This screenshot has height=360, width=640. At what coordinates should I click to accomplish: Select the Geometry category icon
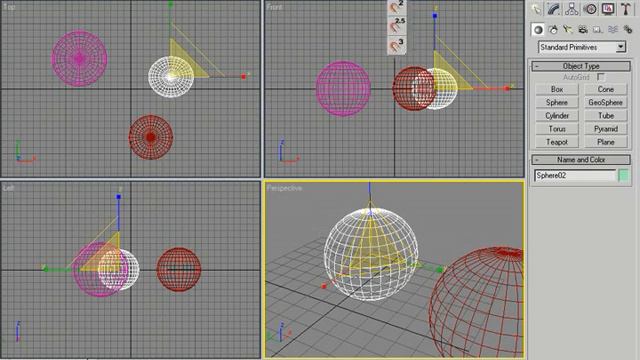[x=538, y=29]
